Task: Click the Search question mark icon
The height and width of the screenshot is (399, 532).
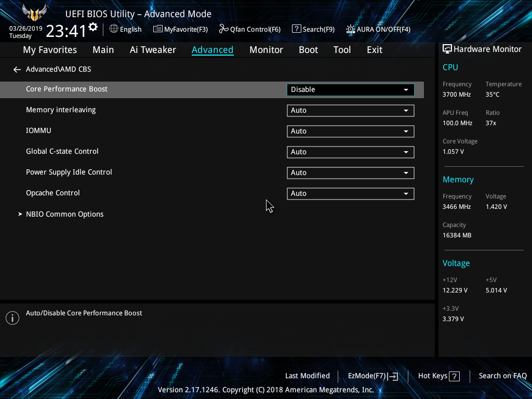Action: point(296,29)
